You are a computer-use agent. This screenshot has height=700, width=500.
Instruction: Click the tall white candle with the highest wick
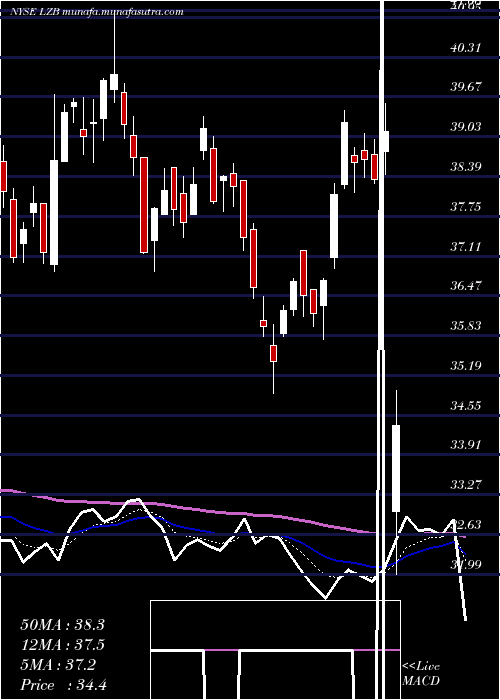114,82
